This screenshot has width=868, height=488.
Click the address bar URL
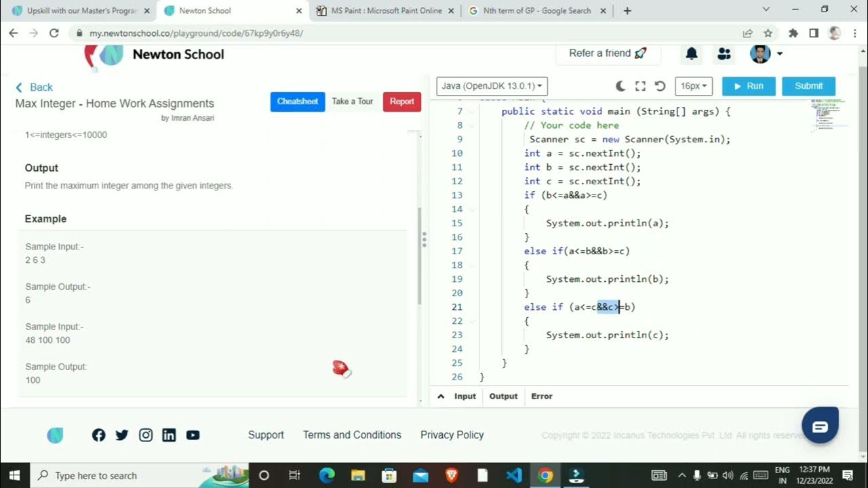click(x=196, y=33)
